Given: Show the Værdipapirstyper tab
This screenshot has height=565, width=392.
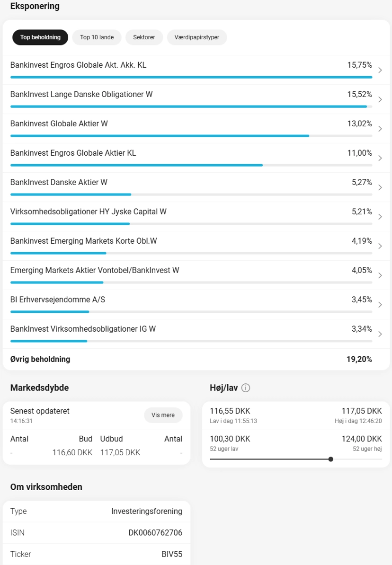Looking at the screenshot, I should click(197, 37).
